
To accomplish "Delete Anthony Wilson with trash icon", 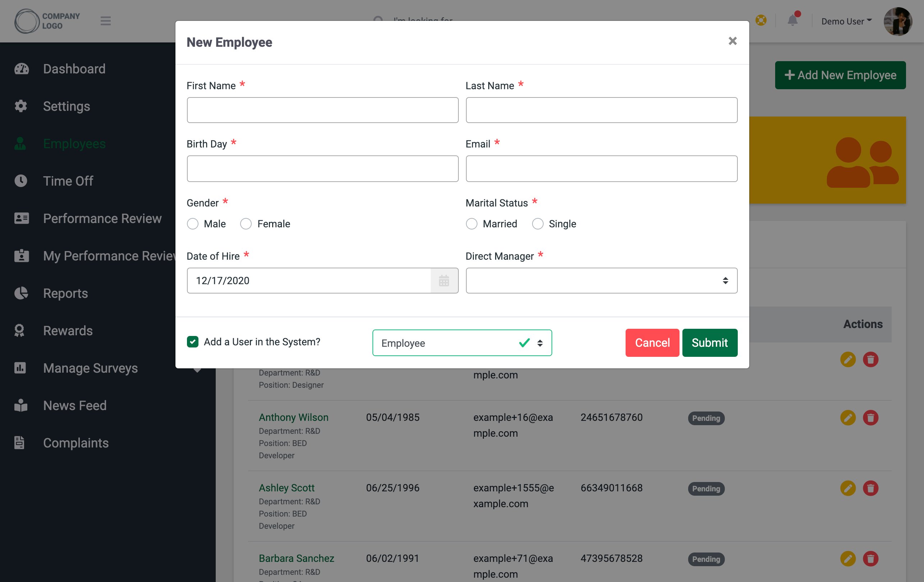I will tap(871, 418).
